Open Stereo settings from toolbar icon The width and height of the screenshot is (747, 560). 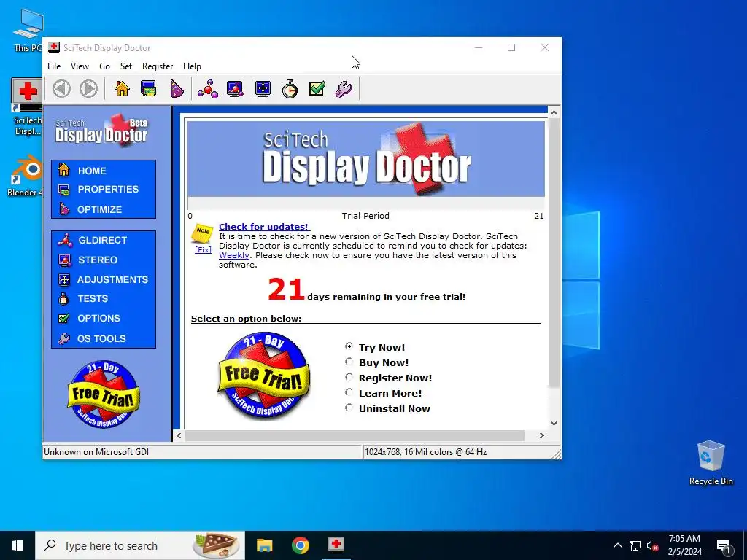click(235, 88)
